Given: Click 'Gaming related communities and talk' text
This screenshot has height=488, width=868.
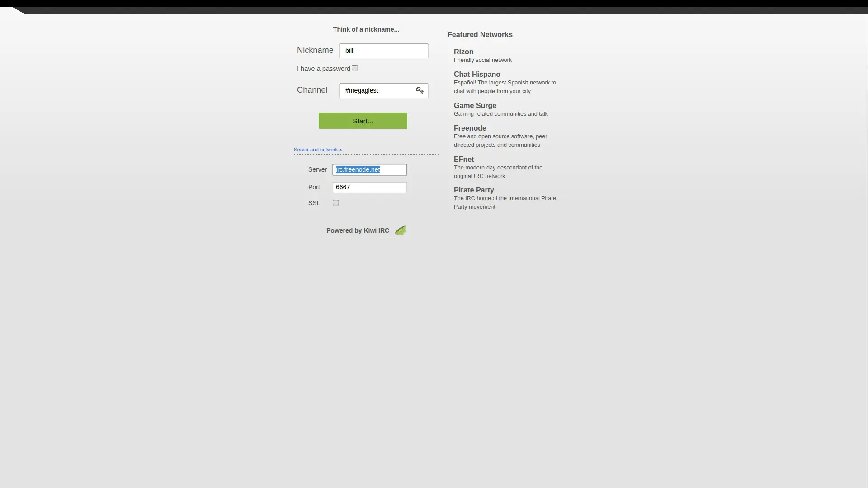Looking at the screenshot, I should 501,114.
